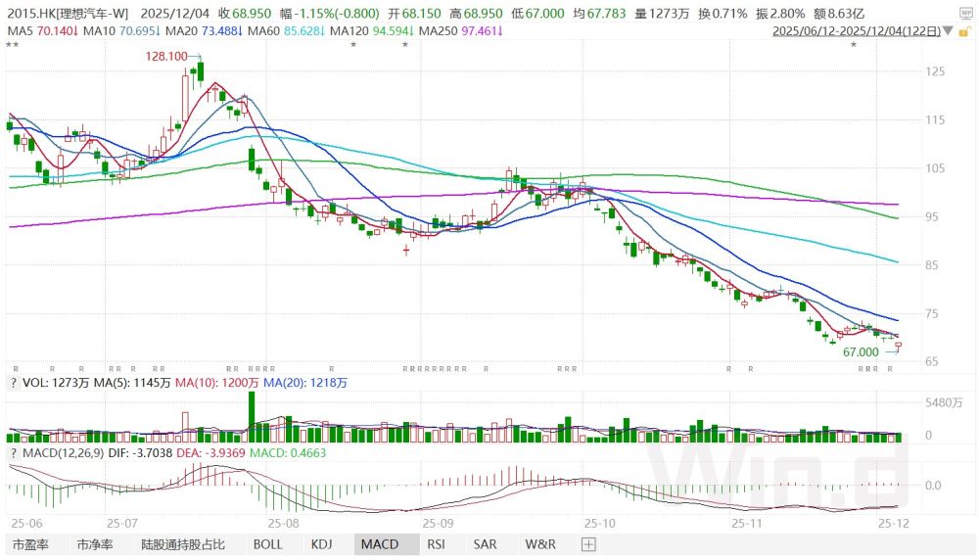
Task: Open the date range dropdown arrow
Action: tap(948, 31)
